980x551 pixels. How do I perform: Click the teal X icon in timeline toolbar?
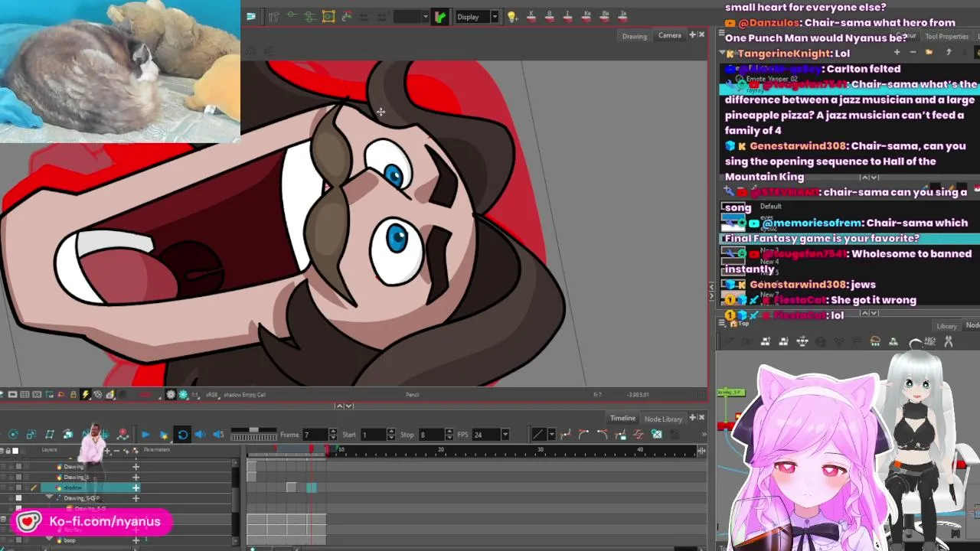[x=656, y=434]
